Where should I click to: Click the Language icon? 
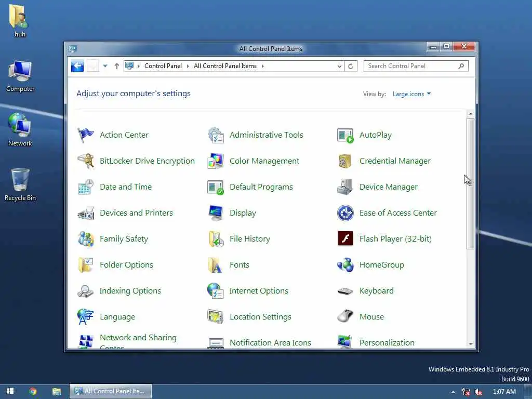tap(86, 317)
